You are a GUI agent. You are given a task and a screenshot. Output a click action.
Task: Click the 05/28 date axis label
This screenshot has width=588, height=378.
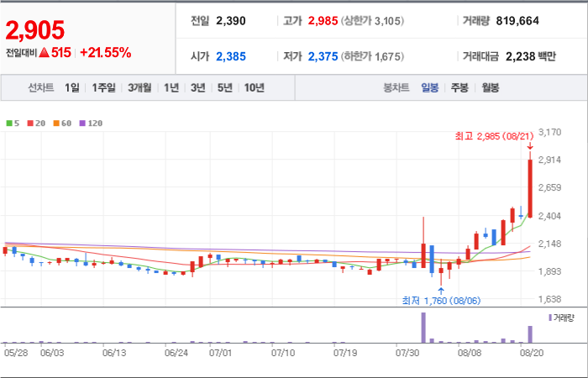16,354
